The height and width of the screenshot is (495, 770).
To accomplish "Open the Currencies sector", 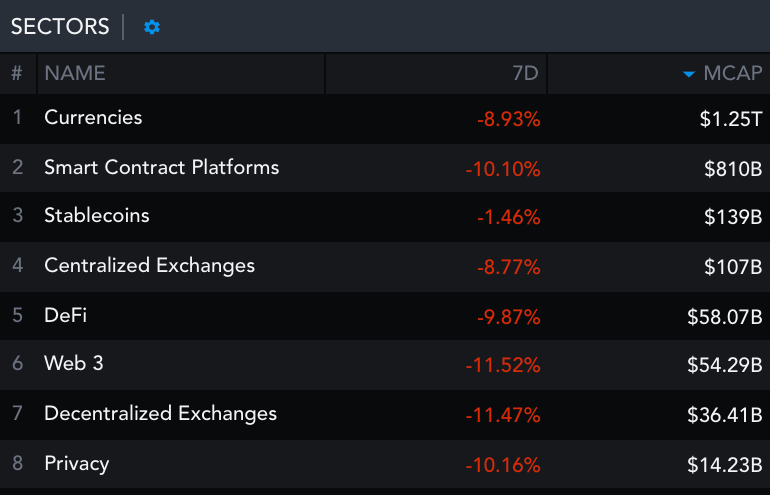I will (x=93, y=118).
